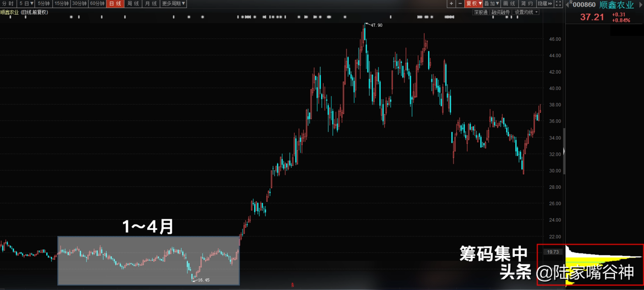The height and width of the screenshot is (290, 644).
Task: Zoom out the chart with minus button
Action: click(x=460, y=4)
